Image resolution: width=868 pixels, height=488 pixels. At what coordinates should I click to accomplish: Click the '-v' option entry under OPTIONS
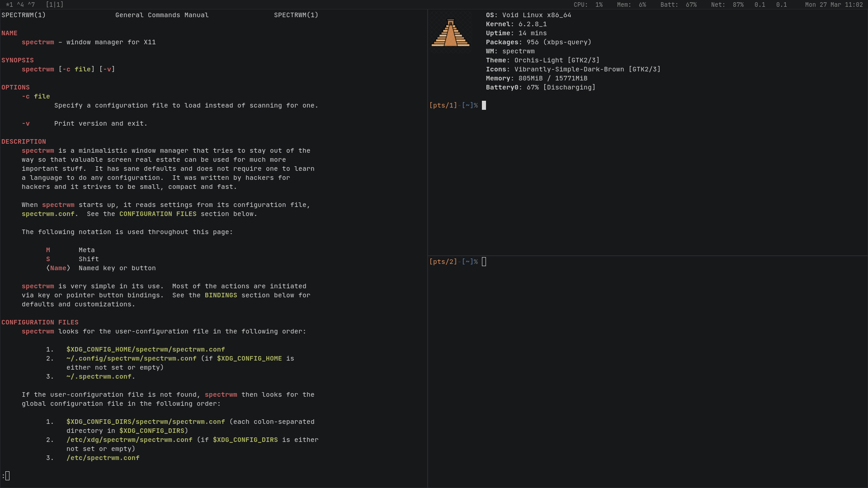(x=26, y=123)
